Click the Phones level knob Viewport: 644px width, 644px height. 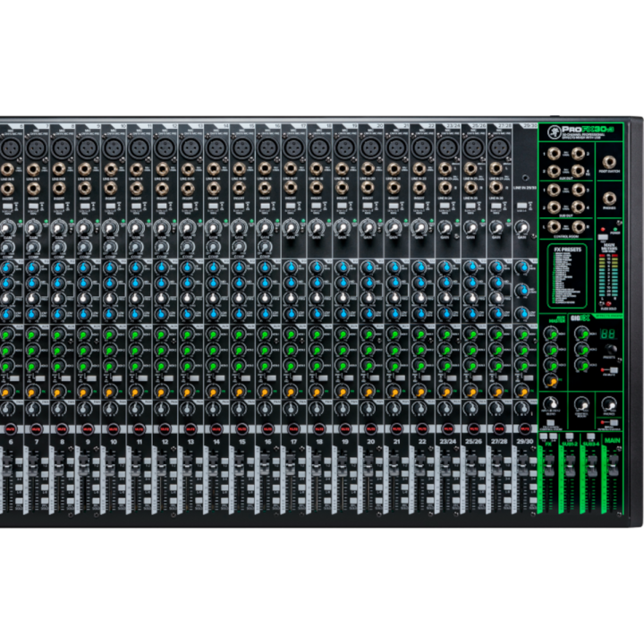tap(609, 404)
